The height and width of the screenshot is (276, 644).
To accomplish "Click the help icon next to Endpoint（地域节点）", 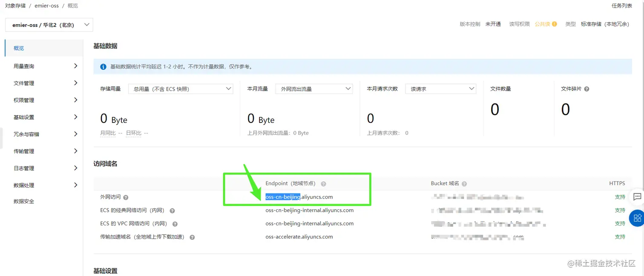I will 323,184.
